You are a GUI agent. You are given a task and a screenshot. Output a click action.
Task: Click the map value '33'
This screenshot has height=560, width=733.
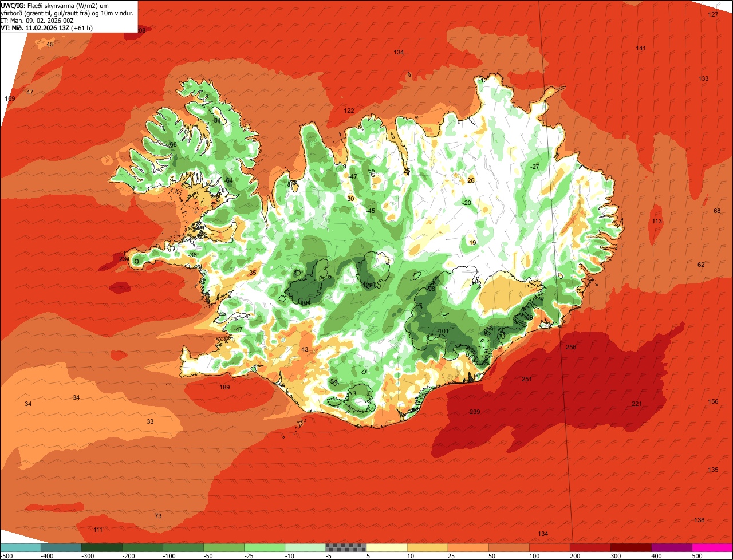[x=150, y=422]
